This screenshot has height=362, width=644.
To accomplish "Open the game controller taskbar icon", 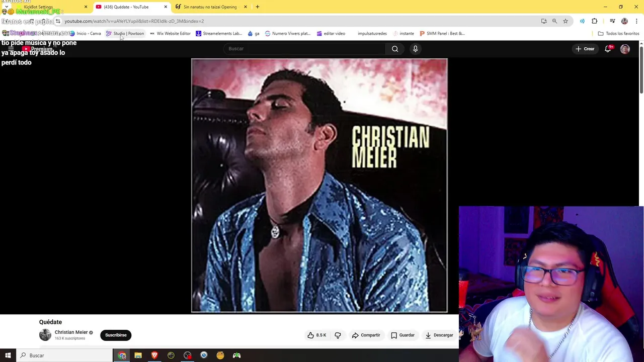I will pos(236,355).
